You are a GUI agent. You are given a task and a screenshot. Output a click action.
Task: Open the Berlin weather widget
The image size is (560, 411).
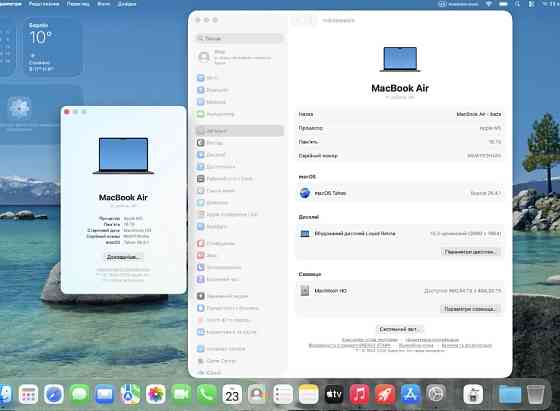point(53,47)
